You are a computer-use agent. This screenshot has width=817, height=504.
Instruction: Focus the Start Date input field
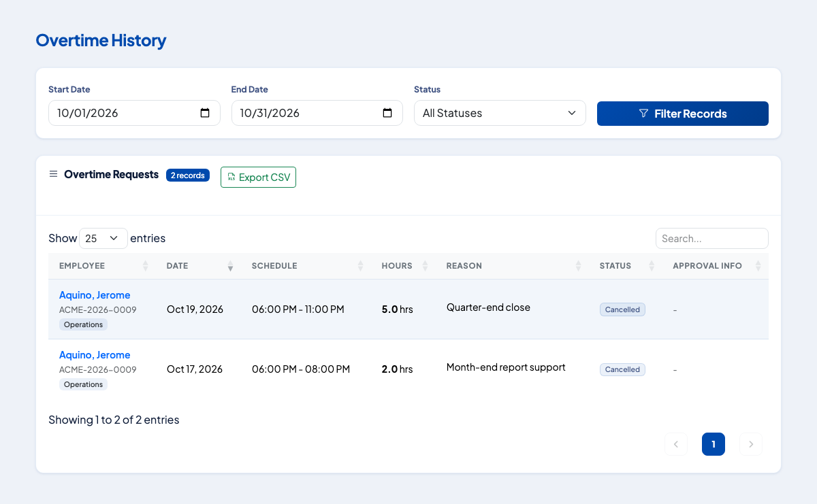pyautogui.click(x=134, y=113)
